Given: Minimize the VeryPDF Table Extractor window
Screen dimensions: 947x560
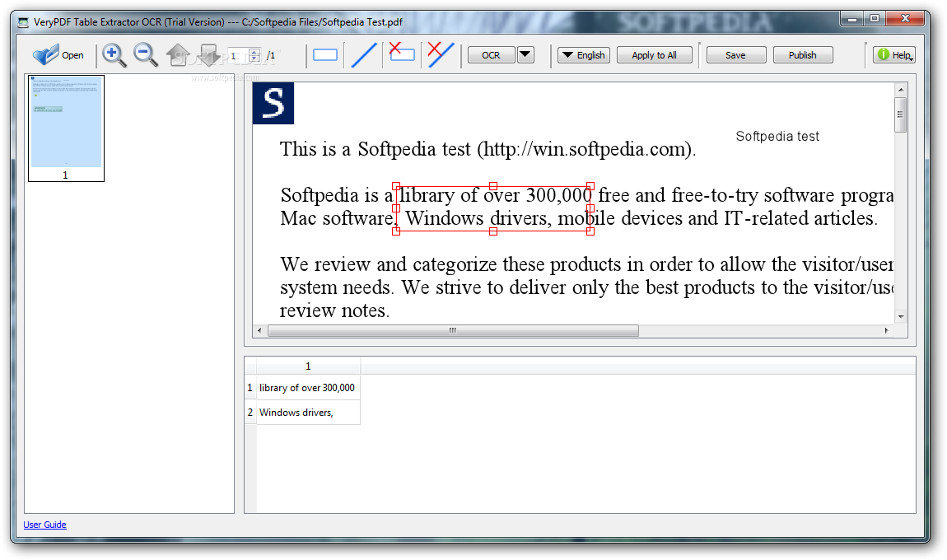Looking at the screenshot, I should pos(853,19).
